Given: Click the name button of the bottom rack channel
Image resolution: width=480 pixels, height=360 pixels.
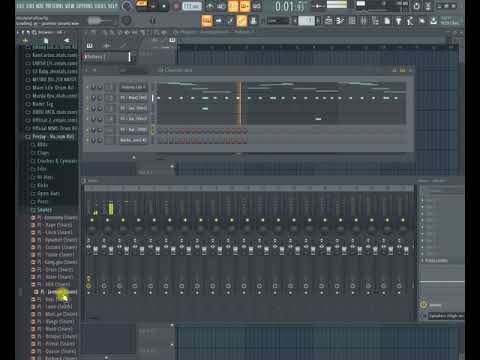Looking at the screenshot, I should [x=133, y=140].
